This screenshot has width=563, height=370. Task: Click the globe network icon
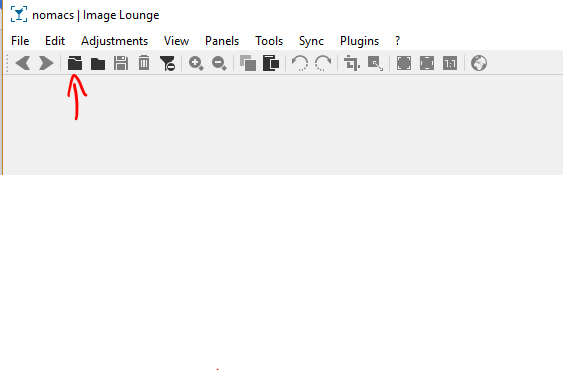click(479, 63)
